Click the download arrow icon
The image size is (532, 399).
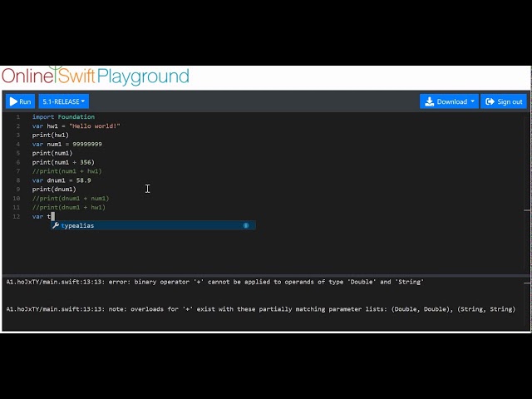pyautogui.click(x=429, y=101)
